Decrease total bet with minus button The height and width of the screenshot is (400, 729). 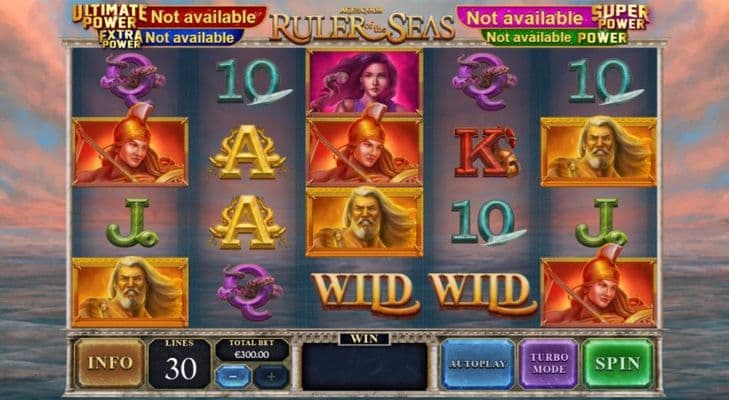point(234,376)
